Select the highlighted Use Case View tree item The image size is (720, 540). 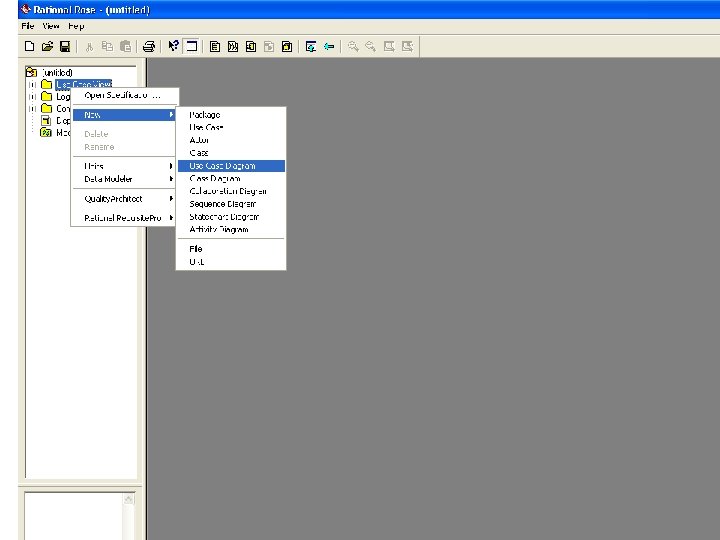click(84, 84)
